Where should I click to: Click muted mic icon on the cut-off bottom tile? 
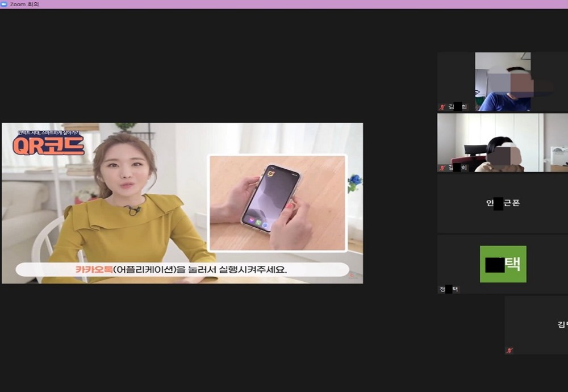point(509,351)
